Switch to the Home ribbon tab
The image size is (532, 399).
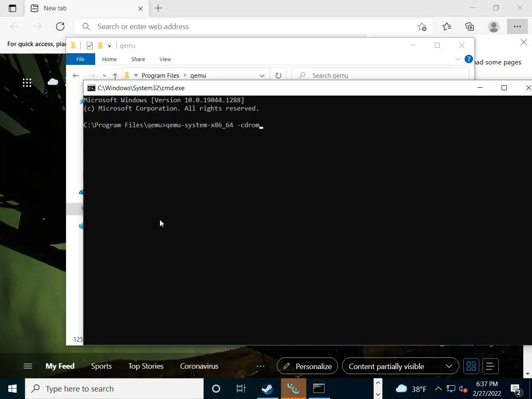pos(109,59)
